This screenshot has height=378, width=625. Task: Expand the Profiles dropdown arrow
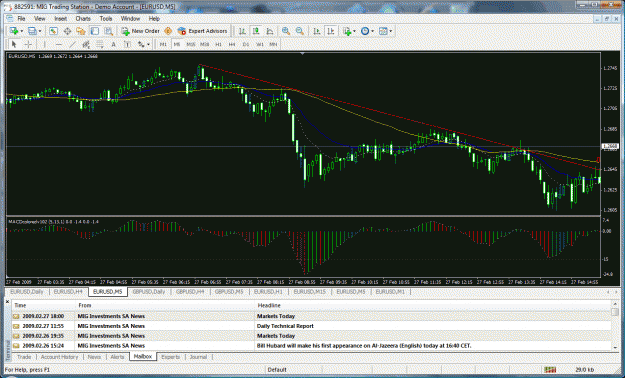click(x=40, y=31)
